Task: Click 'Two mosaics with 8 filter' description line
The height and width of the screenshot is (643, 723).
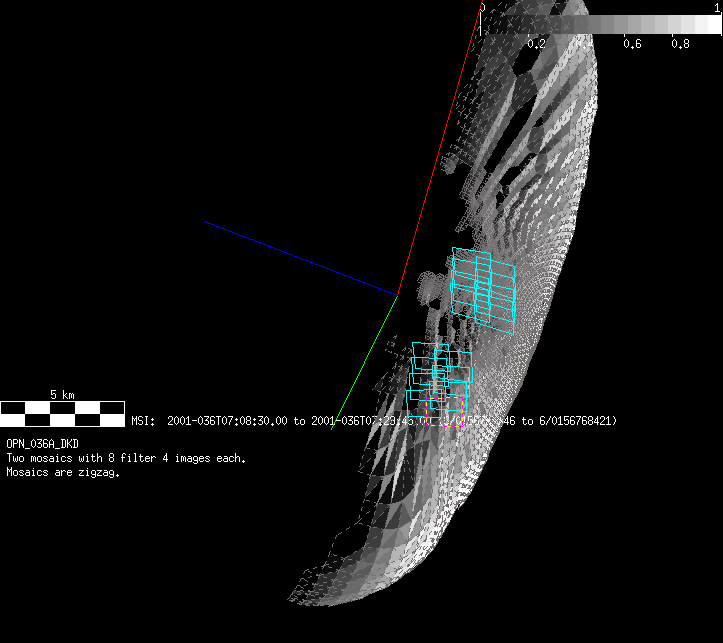Action: pyautogui.click(x=126, y=458)
